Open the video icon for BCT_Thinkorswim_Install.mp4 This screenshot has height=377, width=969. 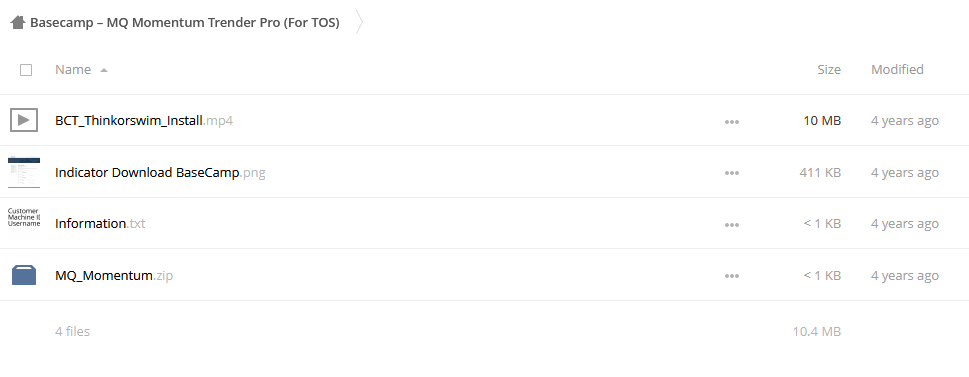click(24, 120)
